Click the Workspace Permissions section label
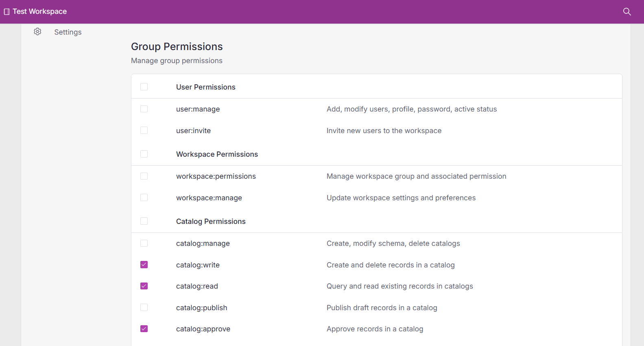Screen dimensions: 644x346 click(x=217, y=154)
